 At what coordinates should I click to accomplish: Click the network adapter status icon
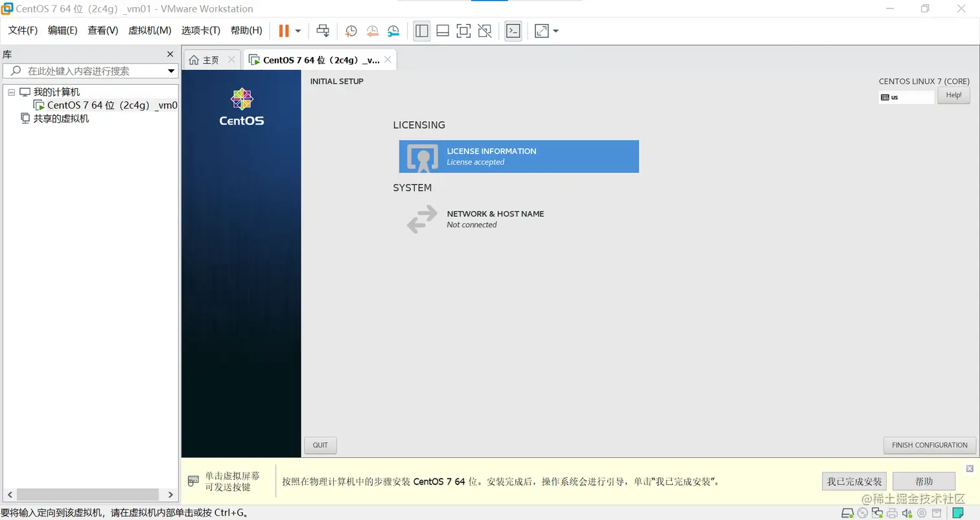pos(877,513)
